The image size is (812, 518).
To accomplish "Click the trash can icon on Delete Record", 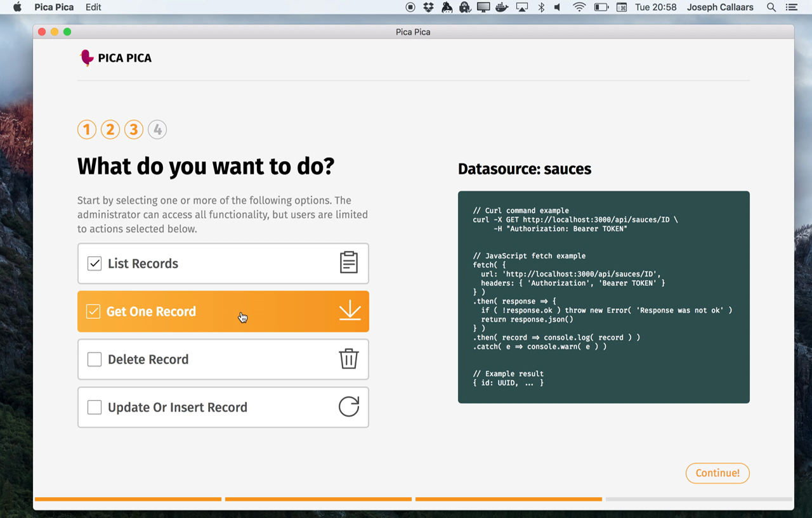I will click(348, 359).
